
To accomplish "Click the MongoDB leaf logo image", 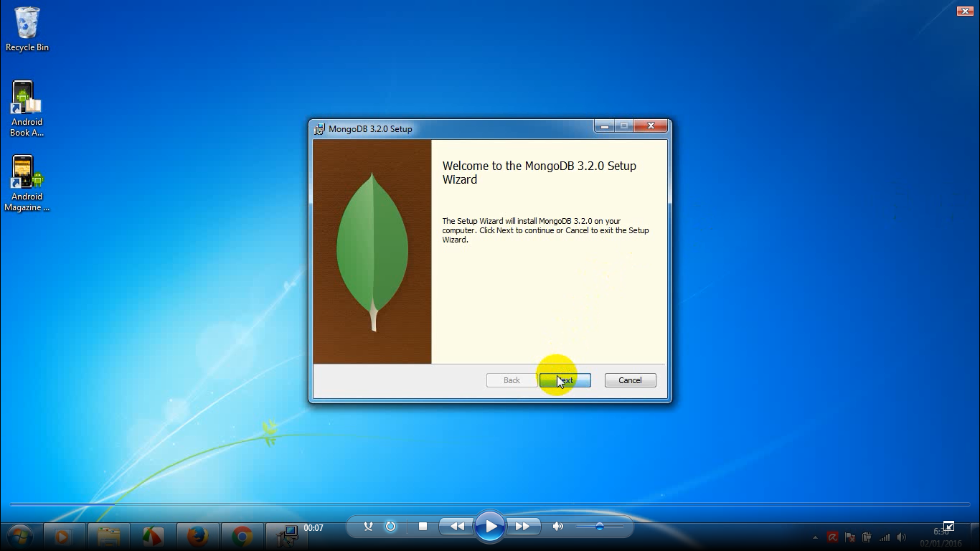I will 372,252.
